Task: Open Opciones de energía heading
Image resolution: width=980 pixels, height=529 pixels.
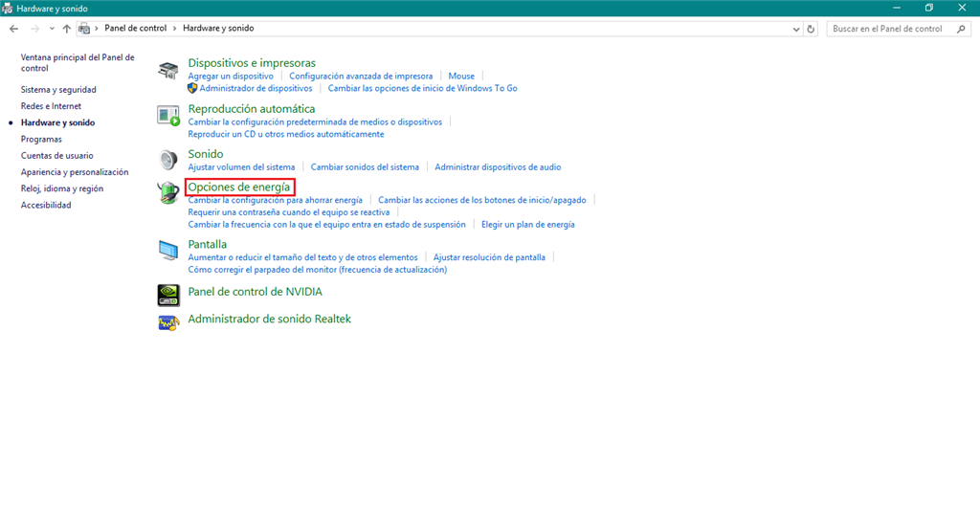Action: [238, 187]
